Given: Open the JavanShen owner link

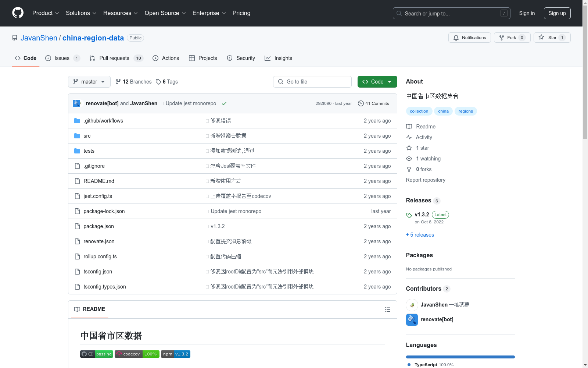Looking at the screenshot, I should 39,38.
